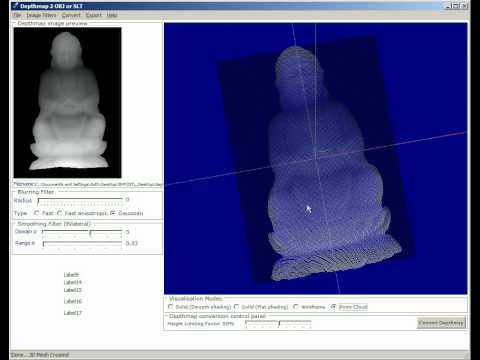The height and width of the screenshot is (360, 480).
Task: Click the status bar mesh created message
Action: pos(40,355)
